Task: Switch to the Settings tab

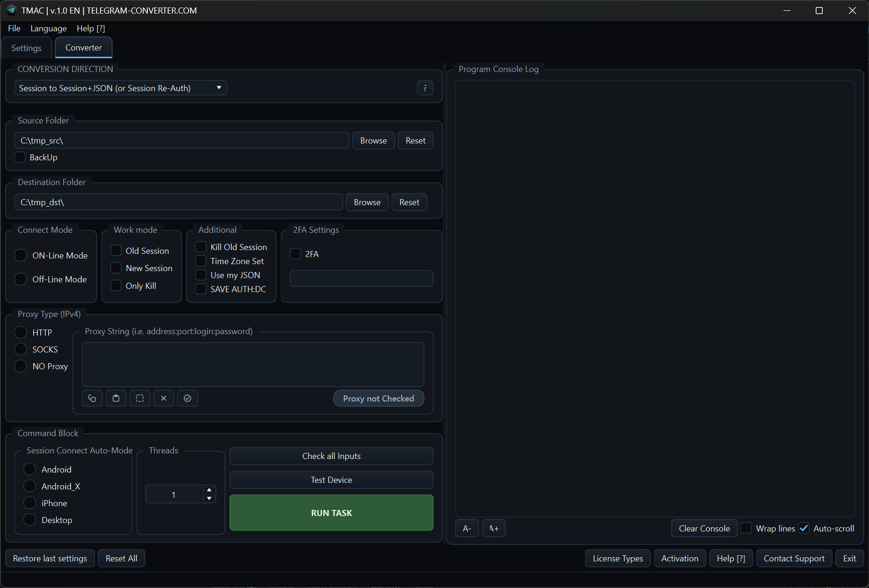Action: pyautogui.click(x=27, y=48)
